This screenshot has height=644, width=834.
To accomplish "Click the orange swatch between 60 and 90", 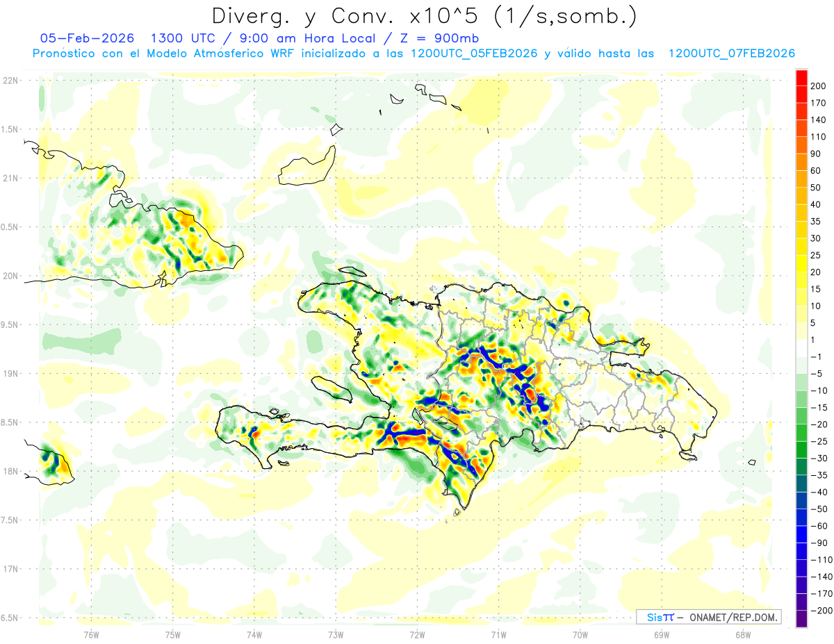I will [x=801, y=163].
